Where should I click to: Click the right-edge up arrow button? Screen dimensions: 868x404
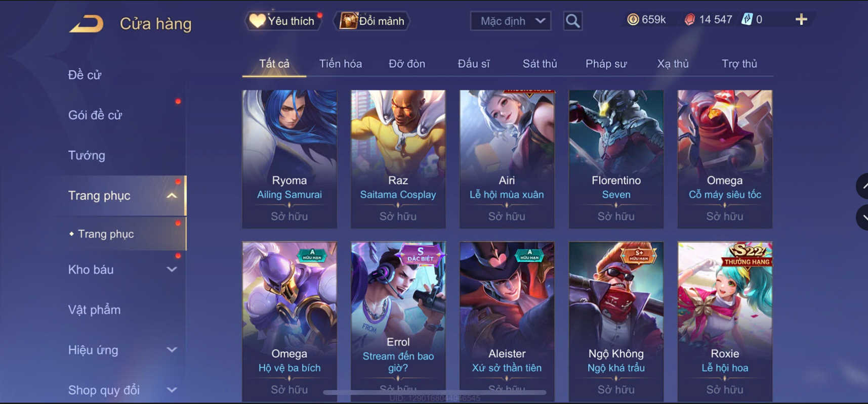click(x=862, y=186)
